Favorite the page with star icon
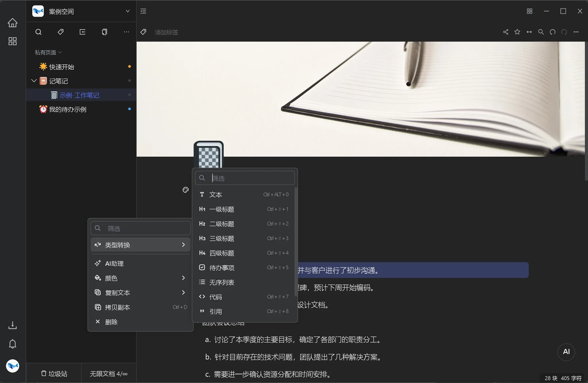Image resolution: width=588 pixels, height=383 pixels. tap(517, 32)
